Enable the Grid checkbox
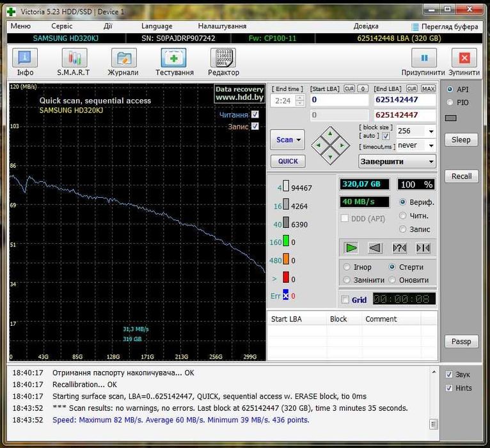The width and height of the screenshot is (490, 448). (x=346, y=300)
